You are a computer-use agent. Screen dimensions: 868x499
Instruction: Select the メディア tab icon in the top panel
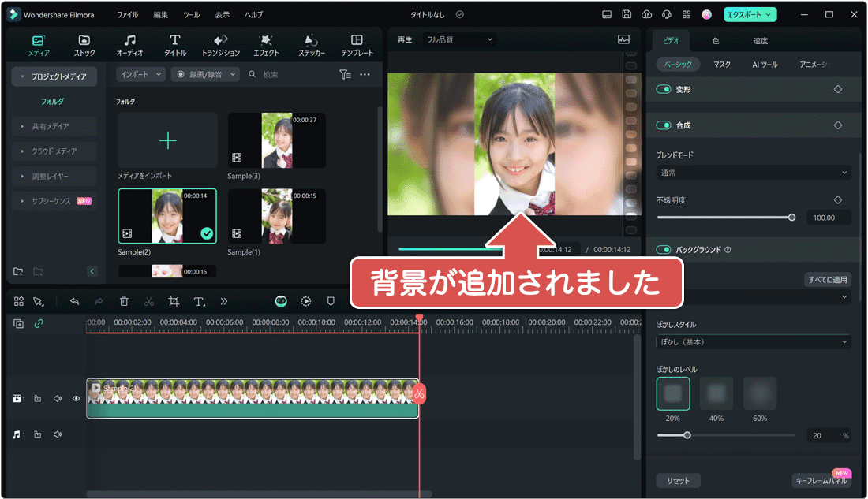37,44
